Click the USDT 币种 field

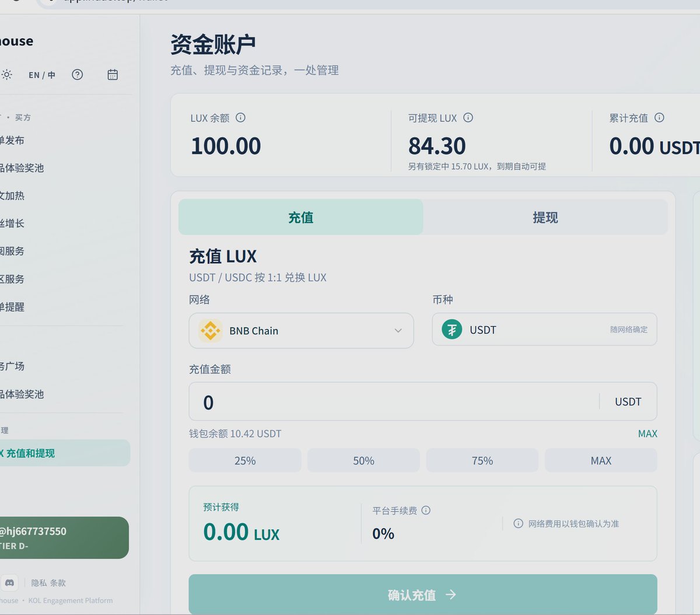(544, 330)
